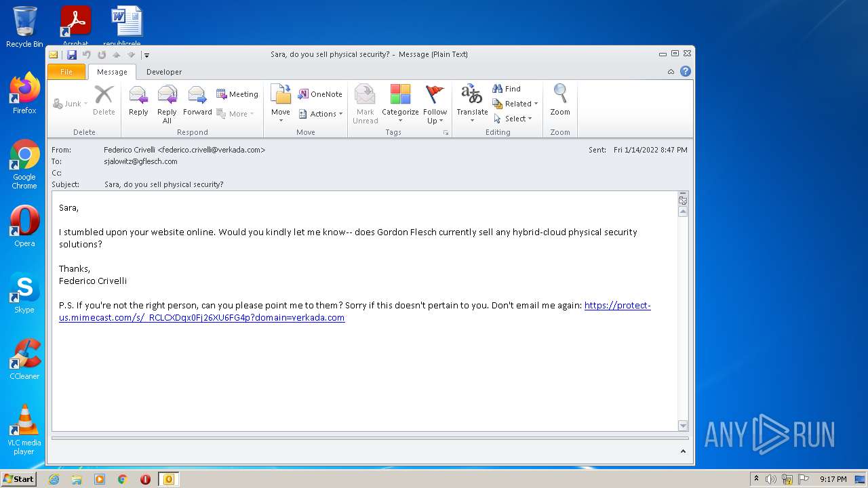Open Internet Explorer in the taskbar
Image resolution: width=868 pixels, height=488 pixels.
(x=54, y=479)
